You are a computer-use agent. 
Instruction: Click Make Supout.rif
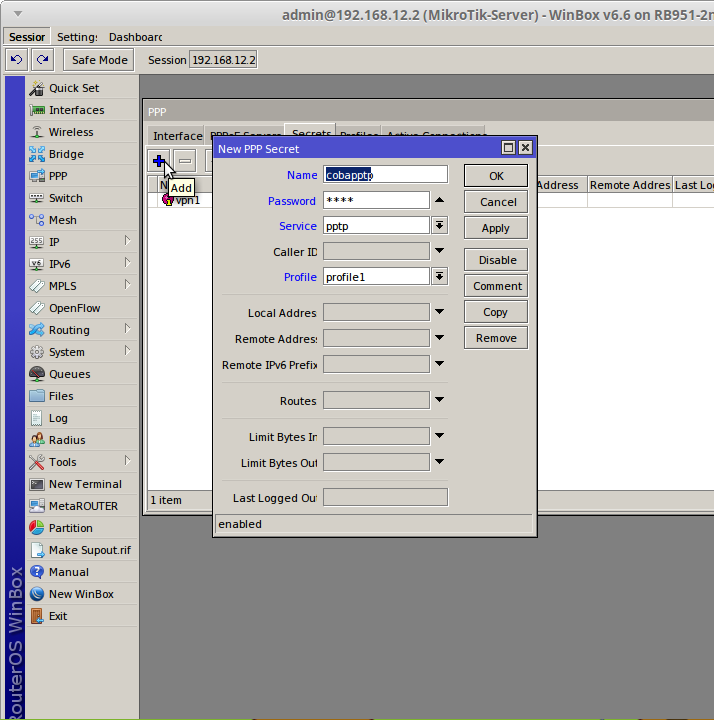click(x=83, y=550)
